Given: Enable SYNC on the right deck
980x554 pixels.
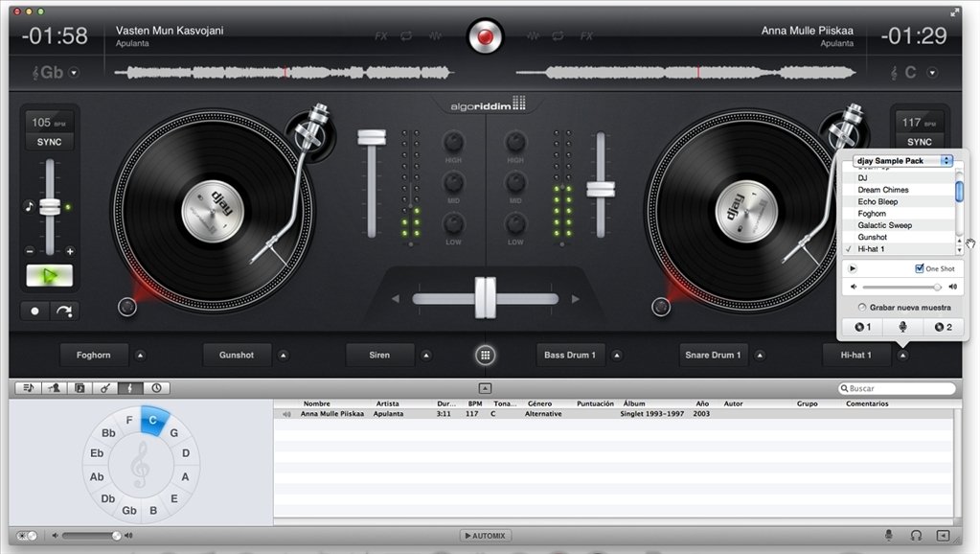Looking at the screenshot, I should (x=920, y=142).
